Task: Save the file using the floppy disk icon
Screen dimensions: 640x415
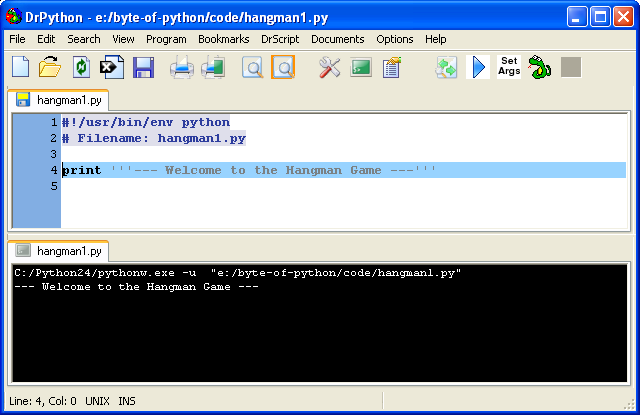Action: pos(143,67)
